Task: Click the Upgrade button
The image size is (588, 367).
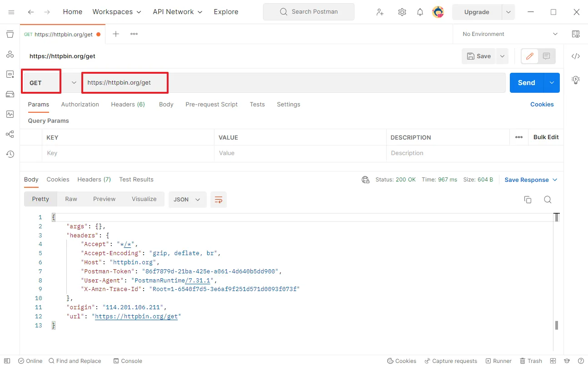Action: point(477,12)
